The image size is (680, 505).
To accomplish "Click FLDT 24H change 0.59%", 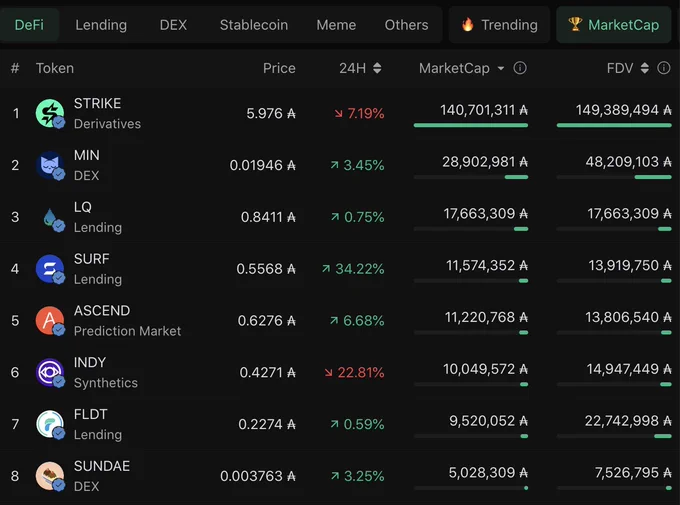I will click(x=357, y=424).
